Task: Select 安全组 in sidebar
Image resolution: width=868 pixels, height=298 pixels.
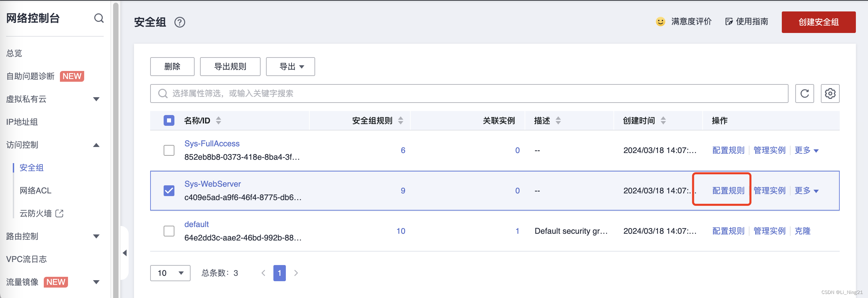Action: pyautogui.click(x=31, y=168)
